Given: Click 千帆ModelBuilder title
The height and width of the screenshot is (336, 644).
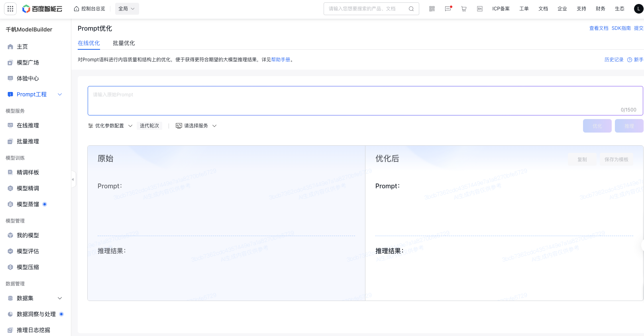Looking at the screenshot, I should point(29,29).
